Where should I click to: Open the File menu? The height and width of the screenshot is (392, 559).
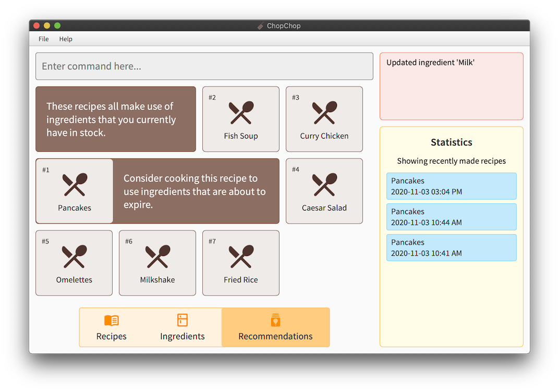click(43, 39)
